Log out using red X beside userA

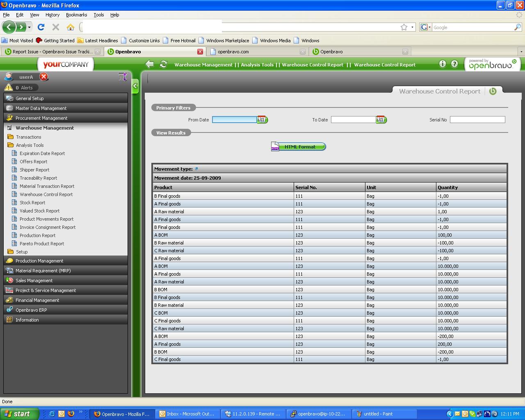click(43, 77)
